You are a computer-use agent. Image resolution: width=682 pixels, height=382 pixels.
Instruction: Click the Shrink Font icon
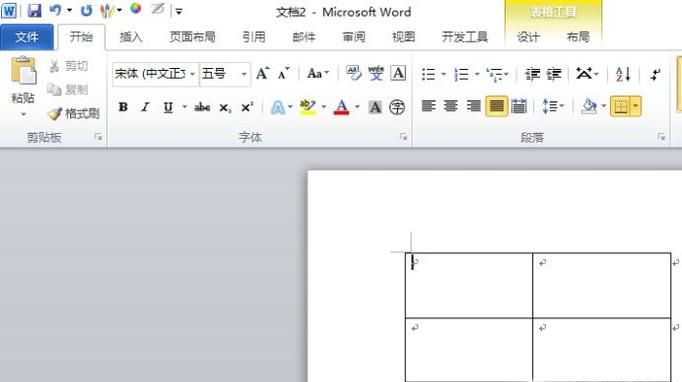coord(284,74)
